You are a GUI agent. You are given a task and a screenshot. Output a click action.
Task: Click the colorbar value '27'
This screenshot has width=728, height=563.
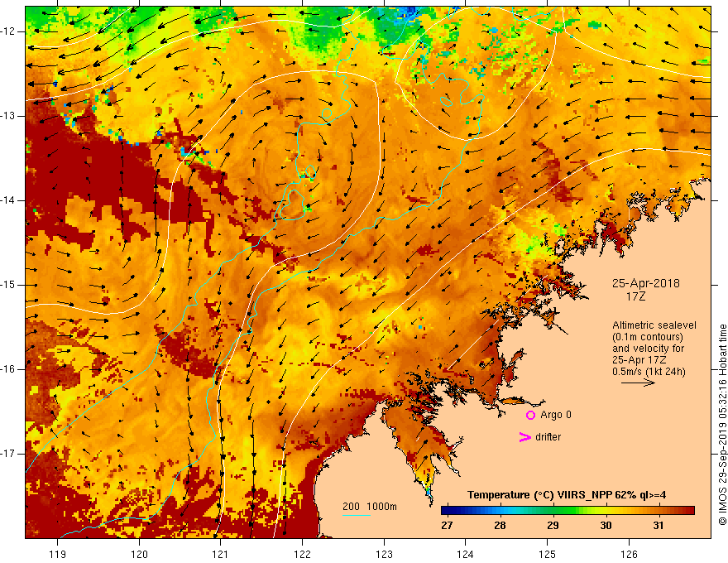click(x=447, y=526)
